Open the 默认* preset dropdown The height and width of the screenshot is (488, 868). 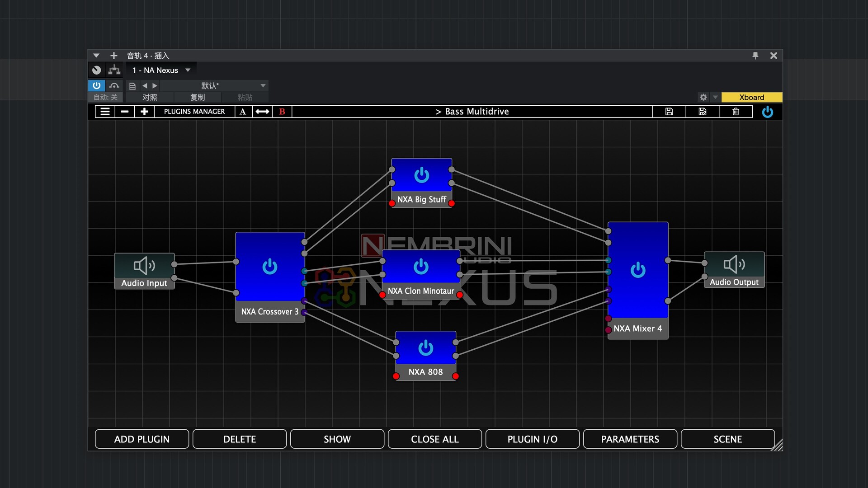(x=214, y=86)
